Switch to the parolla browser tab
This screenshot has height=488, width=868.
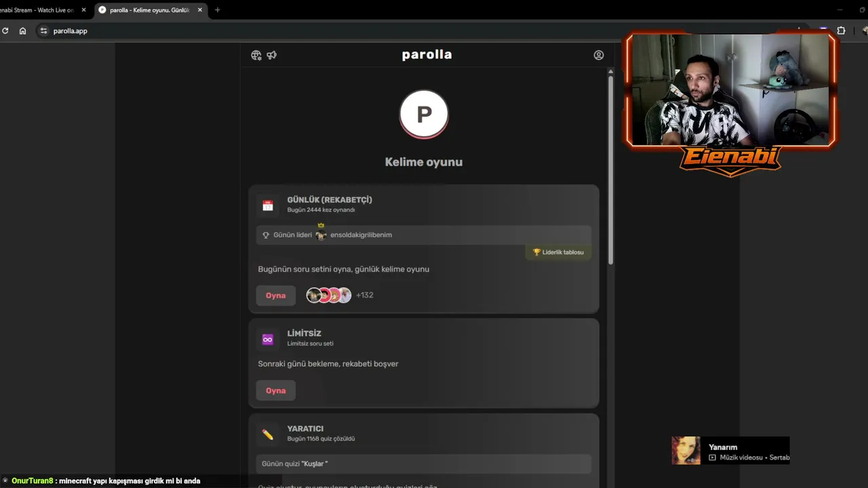149,10
